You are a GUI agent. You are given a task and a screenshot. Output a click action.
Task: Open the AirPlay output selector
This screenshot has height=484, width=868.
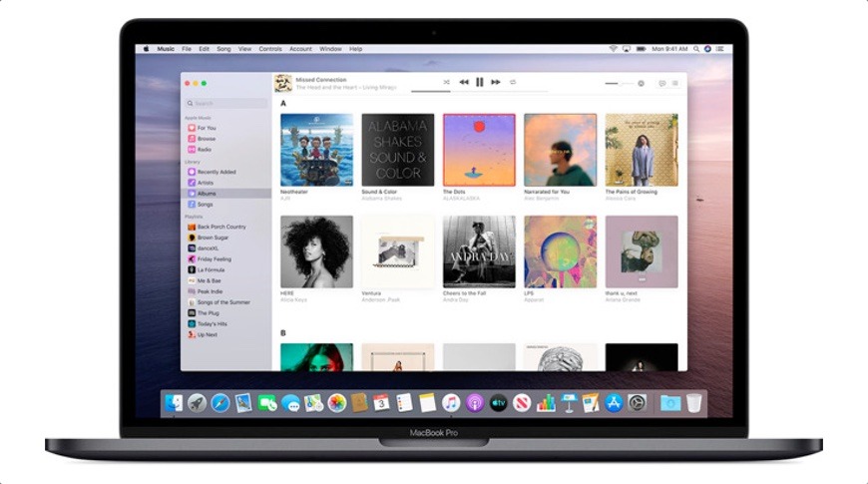pyautogui.click(x=642, y=84)
